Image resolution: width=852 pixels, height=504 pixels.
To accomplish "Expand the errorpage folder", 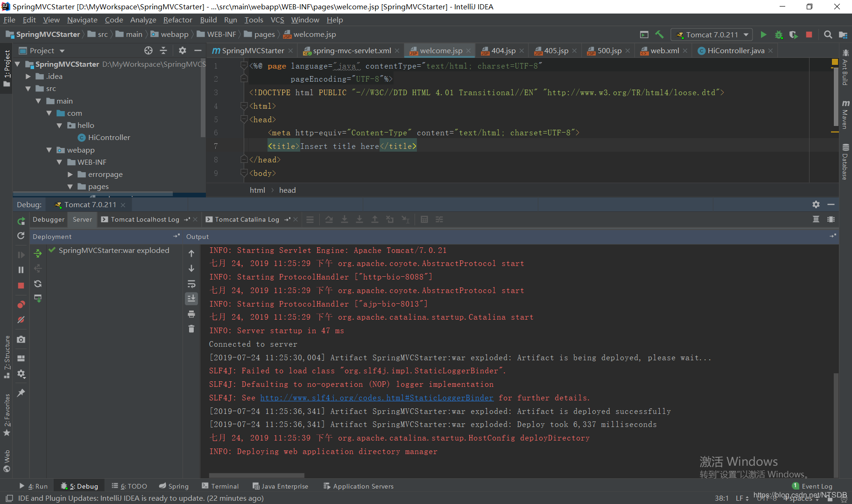I will tap(70, 174).
